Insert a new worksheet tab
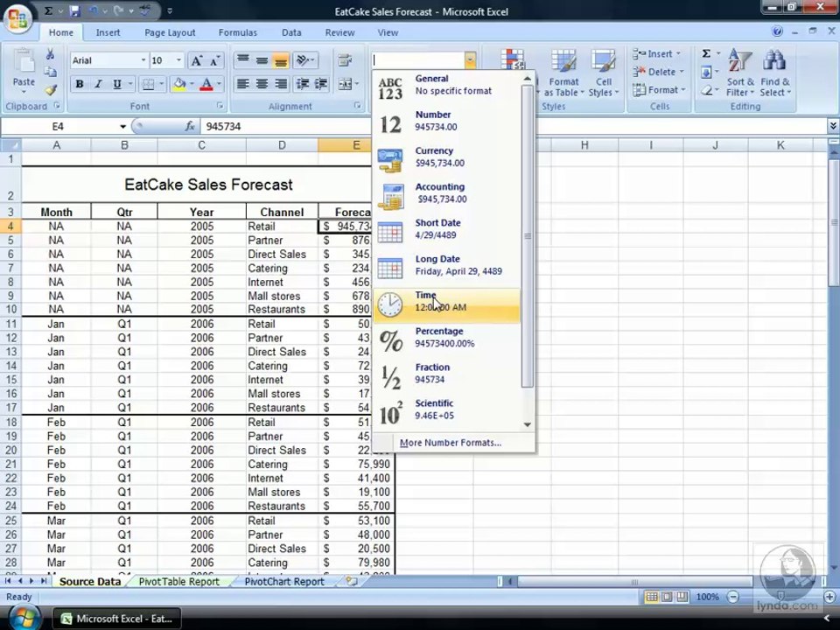 tap(352, 581)
